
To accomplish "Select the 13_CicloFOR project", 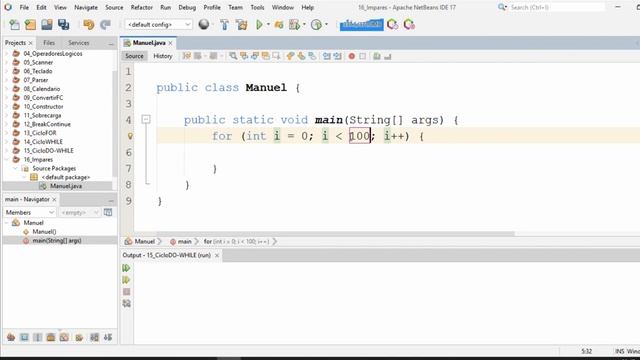I will (x=40, y=133).
